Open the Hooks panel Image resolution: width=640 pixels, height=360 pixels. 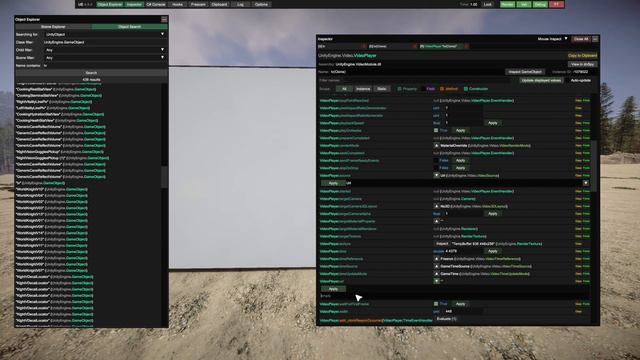click(178, 4)
